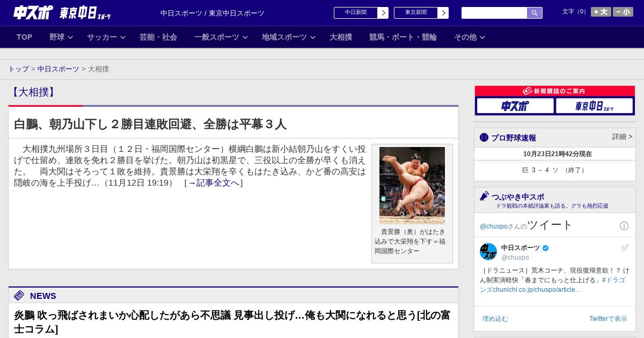This screenshot has width=644, height=338.
Task: Decrease font size with the −小 button
Action: [623, 12]
